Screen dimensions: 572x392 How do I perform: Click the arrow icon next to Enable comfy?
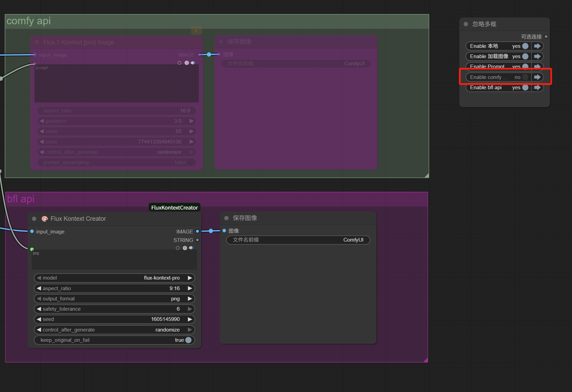pos(537,77)
